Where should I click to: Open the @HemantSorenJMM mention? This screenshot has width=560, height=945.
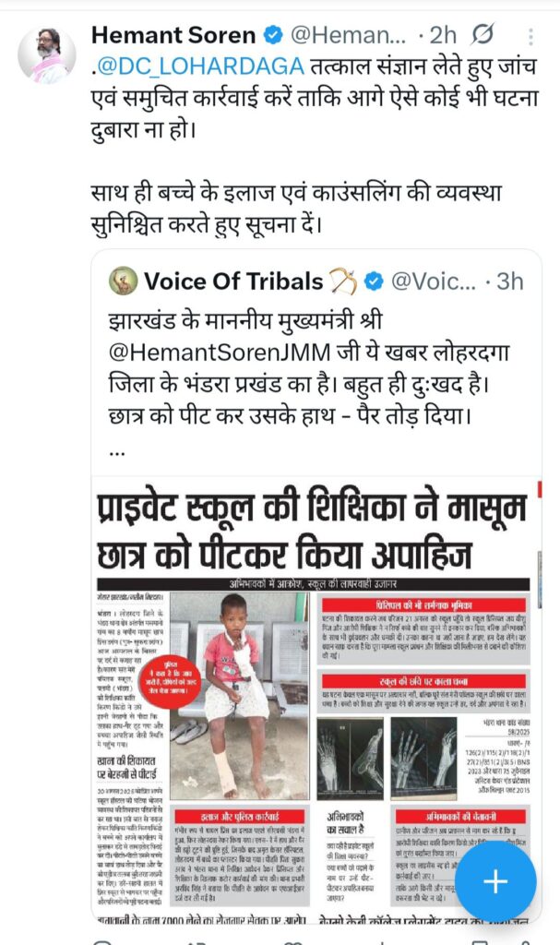click(220, 353)
